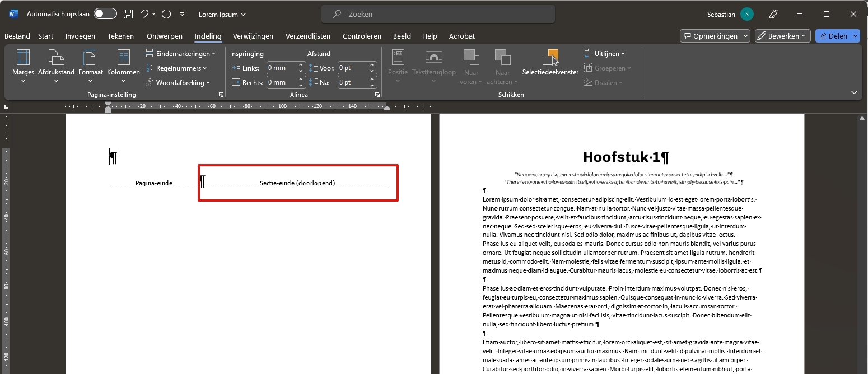Open the Lorem Ipsum document name dropdown
This screenshot has width=868, height=374.
[222, 14]
